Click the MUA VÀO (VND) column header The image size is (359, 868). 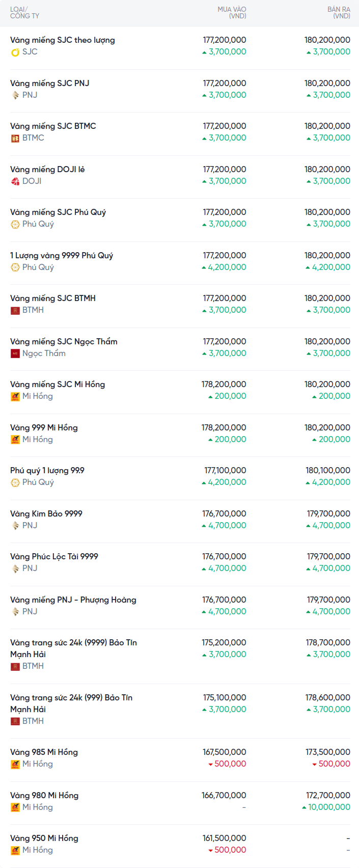pos(232,13)
